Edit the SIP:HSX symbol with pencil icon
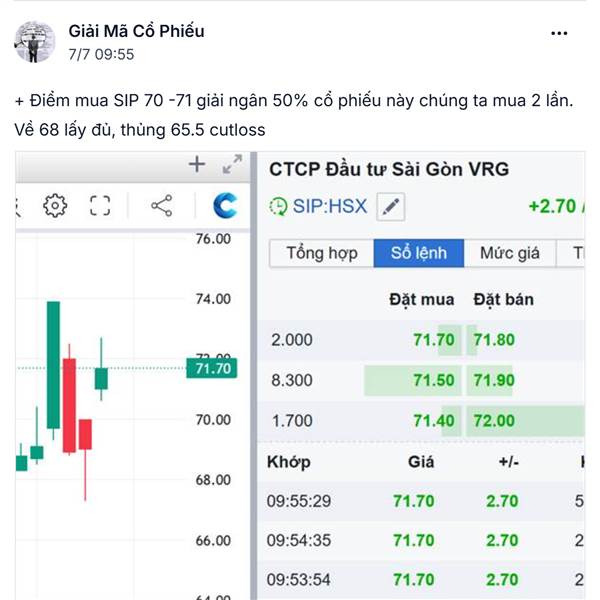600x600 pixels. [390, 207]
